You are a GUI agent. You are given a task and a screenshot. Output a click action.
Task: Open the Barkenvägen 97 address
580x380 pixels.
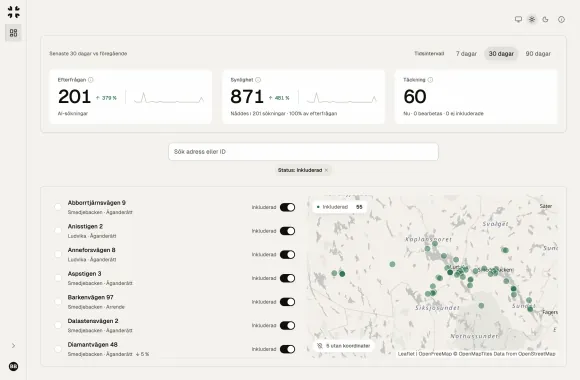click(90, 297)
